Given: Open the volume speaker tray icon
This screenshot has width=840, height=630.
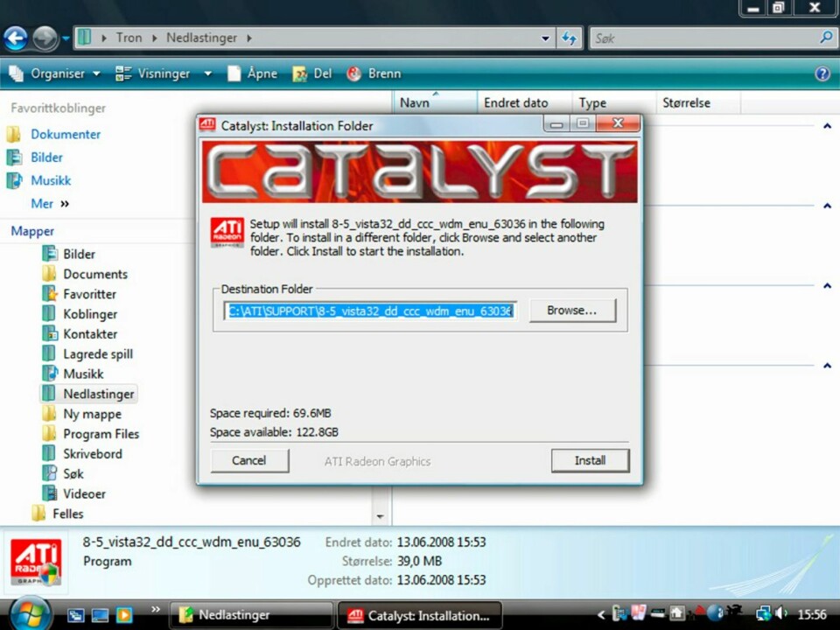Looking at the screenshot, I should tap(781, 613).
